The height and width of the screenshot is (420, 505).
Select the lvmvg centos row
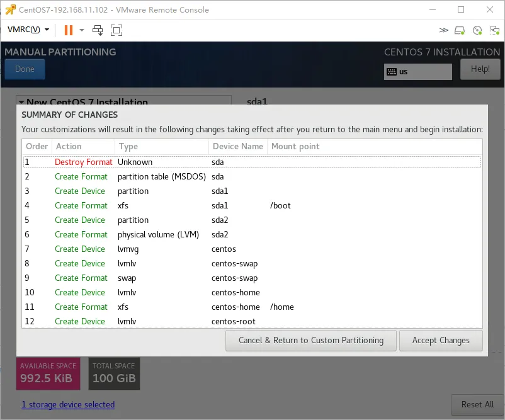252,249
